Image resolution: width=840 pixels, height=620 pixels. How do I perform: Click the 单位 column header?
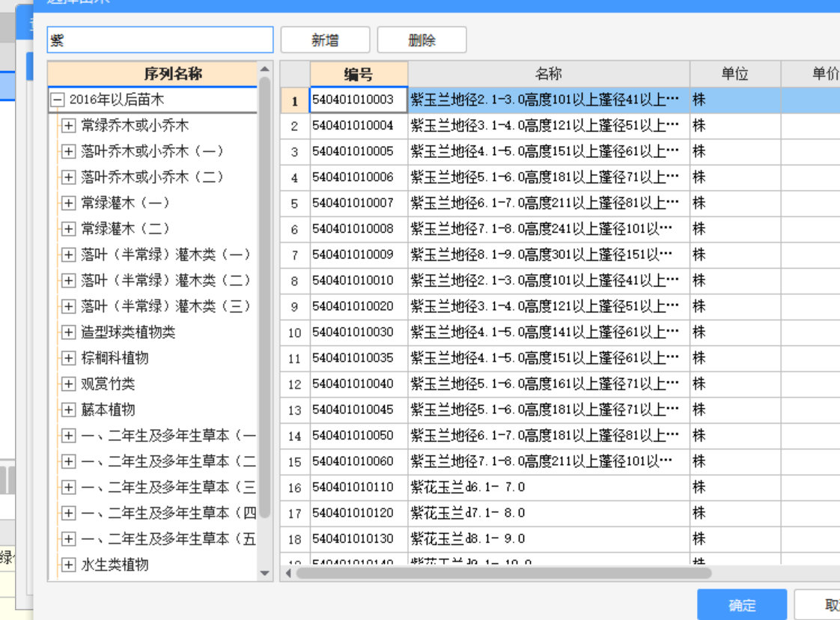coord(735,74)
